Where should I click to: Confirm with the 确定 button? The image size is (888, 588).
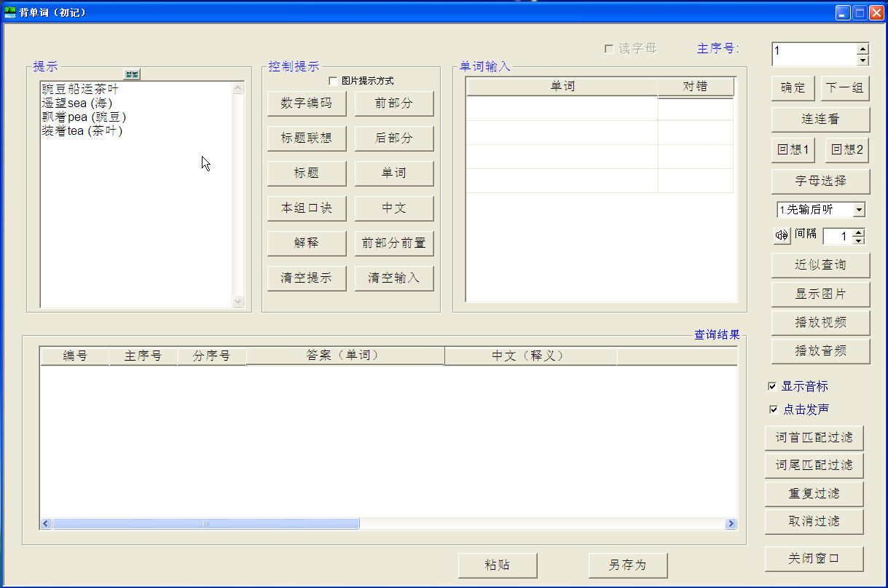pos(793,88)
